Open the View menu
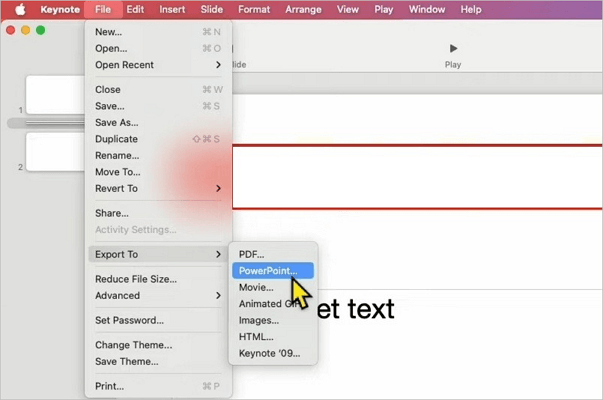The height and width of the screenshot is (400, 603). click(348, 9)
